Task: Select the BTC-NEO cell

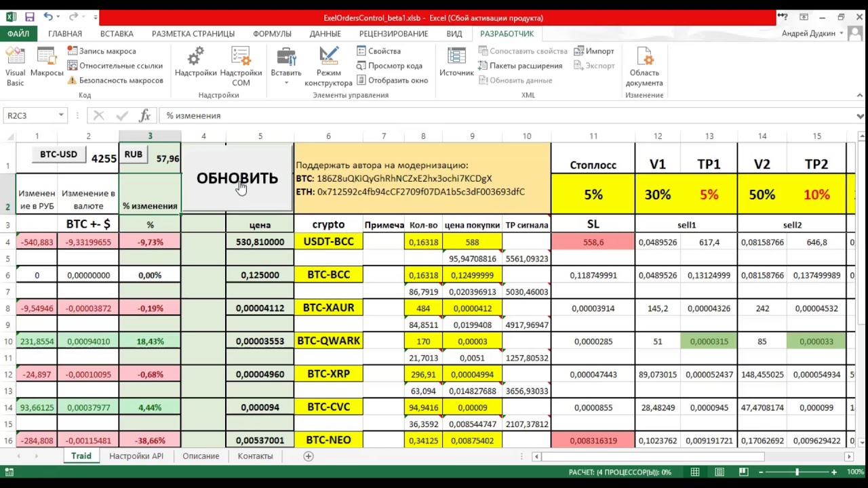Action: 328,441
